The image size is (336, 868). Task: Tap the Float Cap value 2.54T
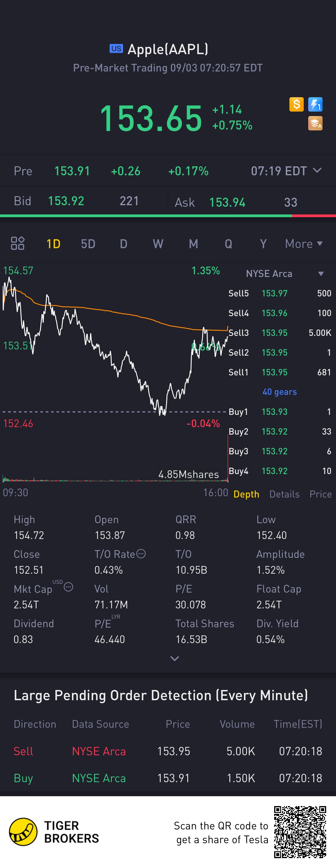269,604
